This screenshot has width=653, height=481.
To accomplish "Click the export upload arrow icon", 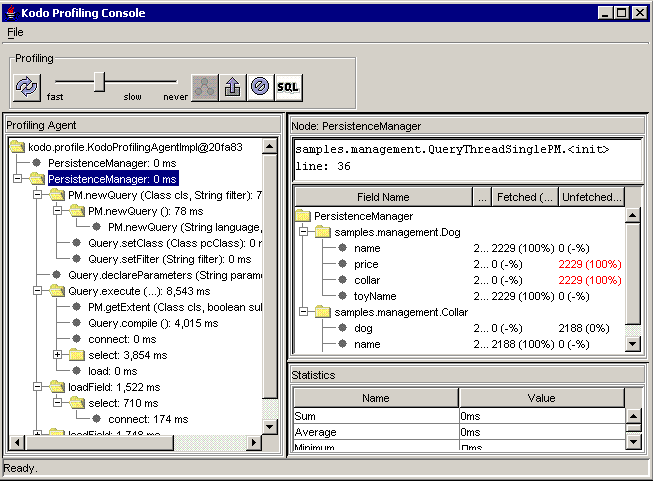I will (232, 86).
